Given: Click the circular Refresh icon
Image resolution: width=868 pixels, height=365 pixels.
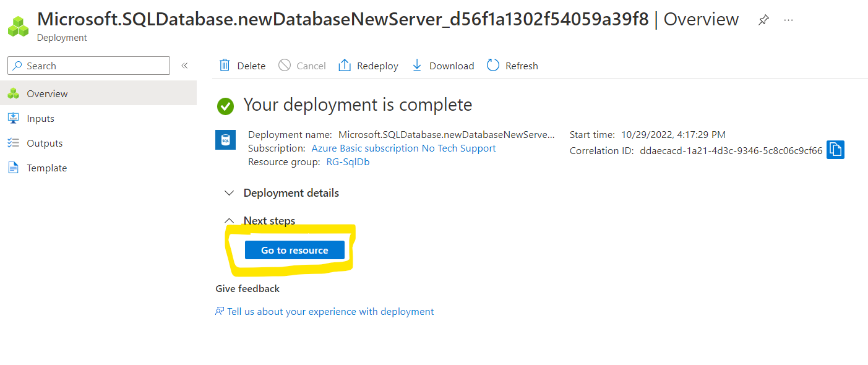Looking at the screenshot, I should 493,66.
